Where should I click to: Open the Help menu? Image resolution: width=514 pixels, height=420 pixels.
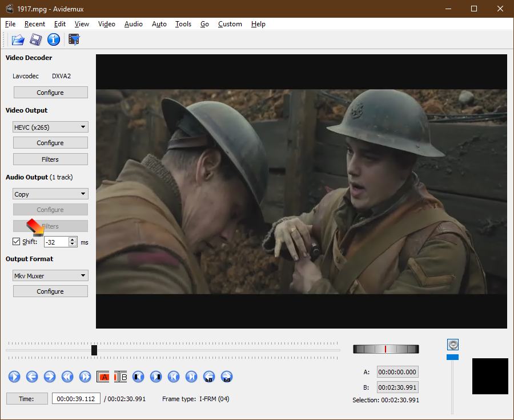(258, 24)
